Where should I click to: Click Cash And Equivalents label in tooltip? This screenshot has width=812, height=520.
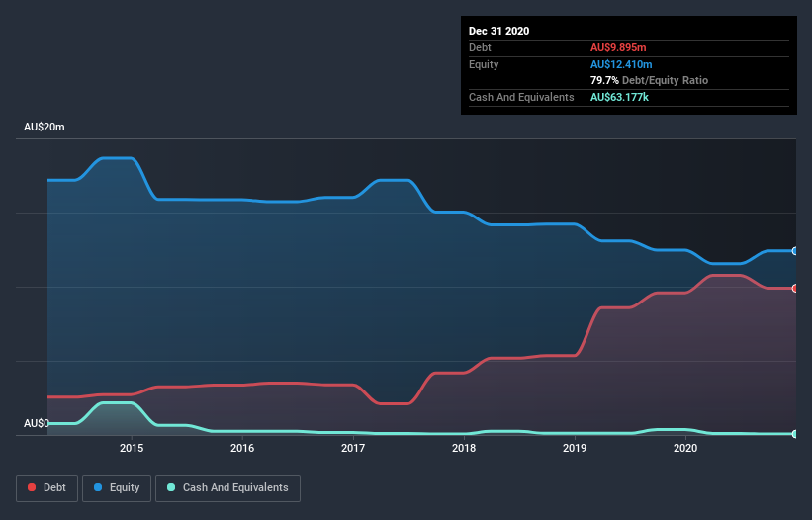click(x=521, y=97)
